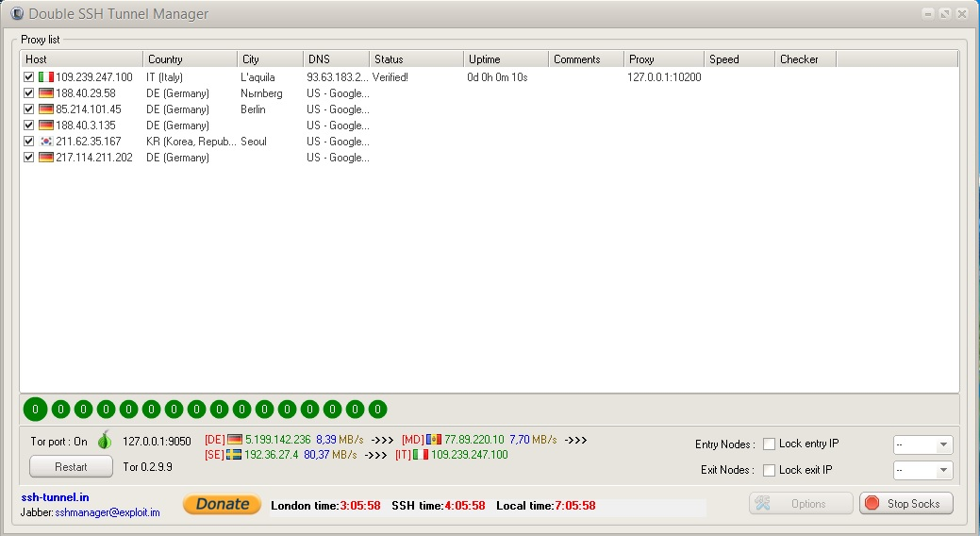Sort list by Country column header

coord(189,59)
